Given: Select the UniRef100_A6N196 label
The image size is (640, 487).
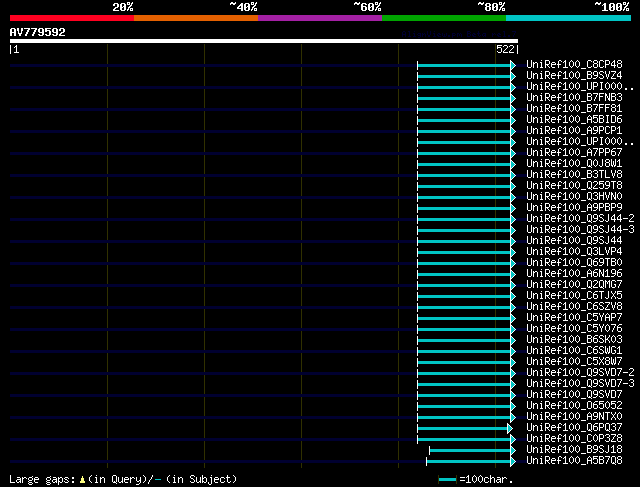Looking at the screenshot, I should (x=574, y=274).
